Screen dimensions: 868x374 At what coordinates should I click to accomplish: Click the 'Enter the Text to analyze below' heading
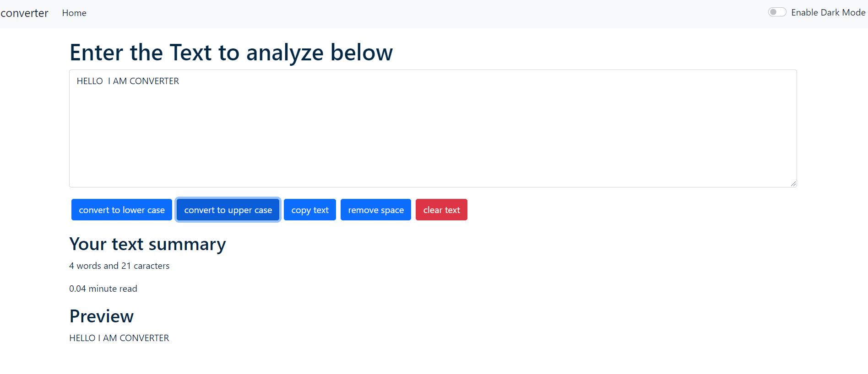[231, 53]
